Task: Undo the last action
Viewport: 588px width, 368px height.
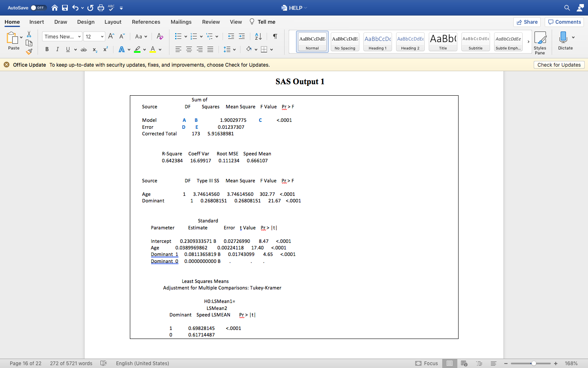Action: (x=75, y=8)
